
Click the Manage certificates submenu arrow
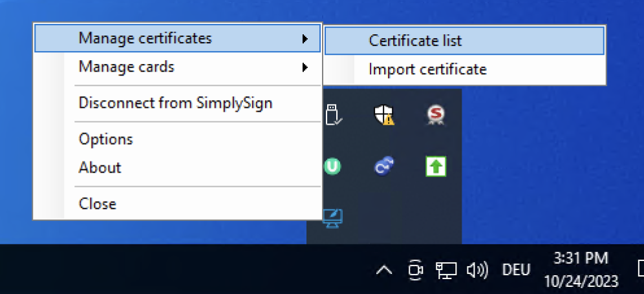(x=305, y=39)
